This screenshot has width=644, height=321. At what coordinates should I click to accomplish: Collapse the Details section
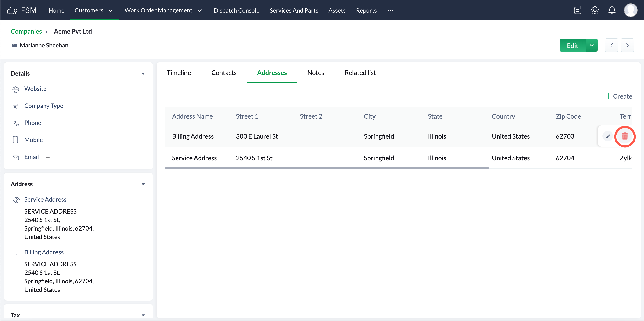point(143,73)
